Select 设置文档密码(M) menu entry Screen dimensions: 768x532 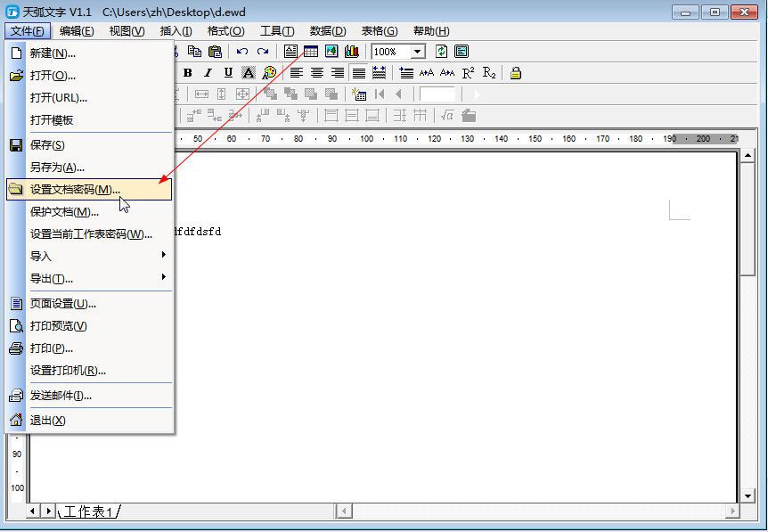click(89, 190)
